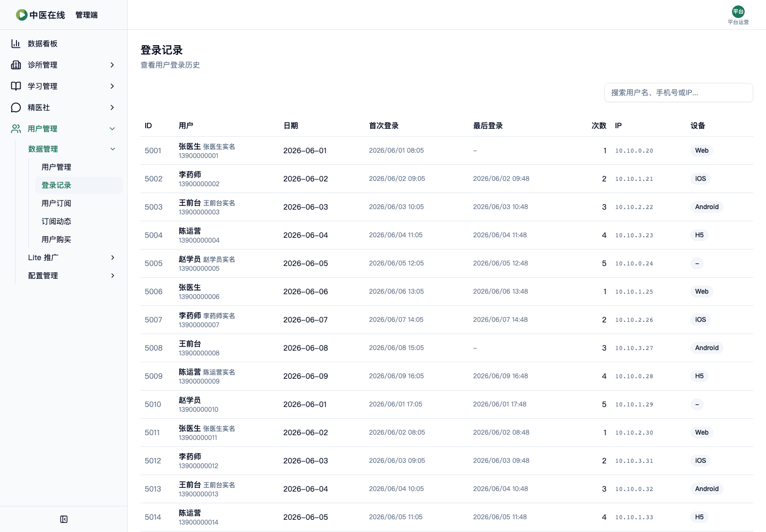Click the 设备 column header
766x532 pixels.
click(x=698, y=126)
